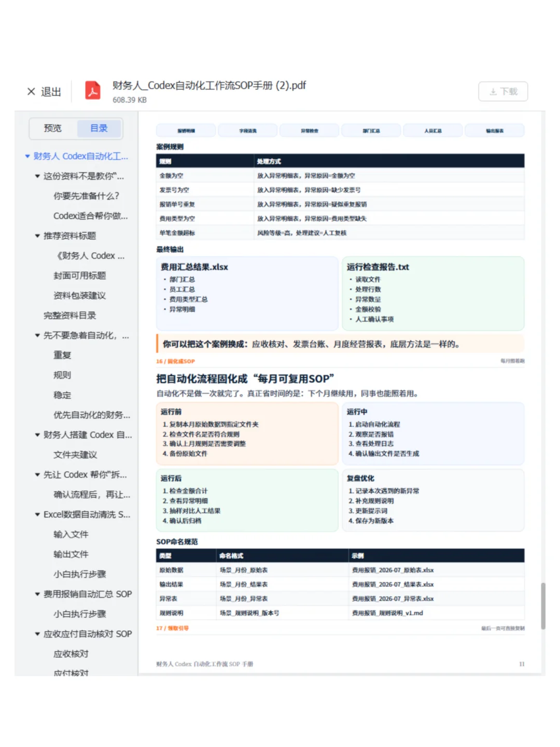Open outline entry 应收核对
560x747 pixels.
(71, 654)
